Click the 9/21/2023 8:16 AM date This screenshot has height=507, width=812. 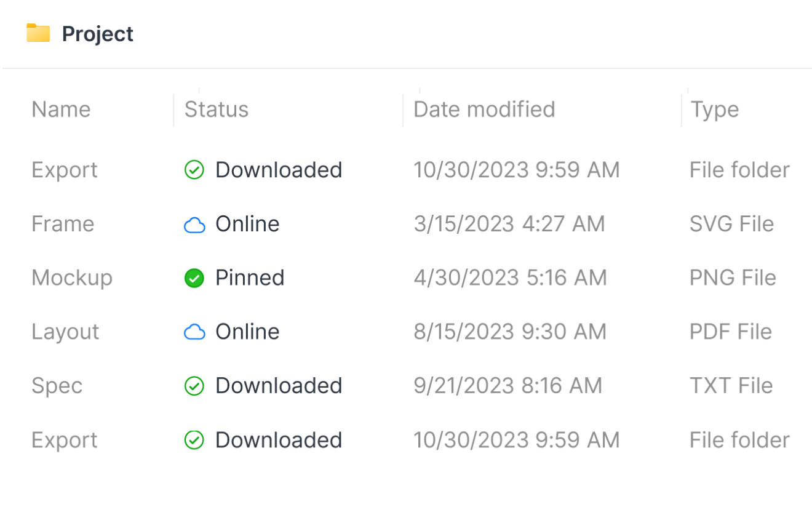click(507, 386)
